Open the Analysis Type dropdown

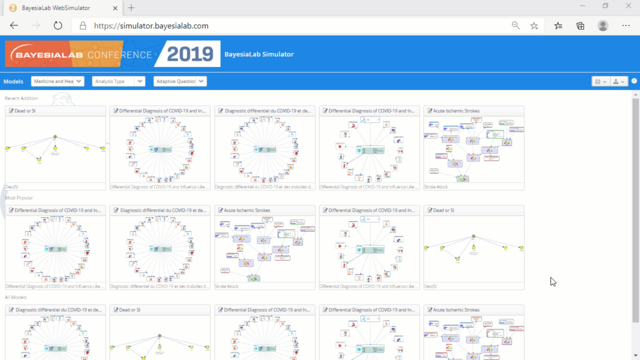click(x=118, y=81)
